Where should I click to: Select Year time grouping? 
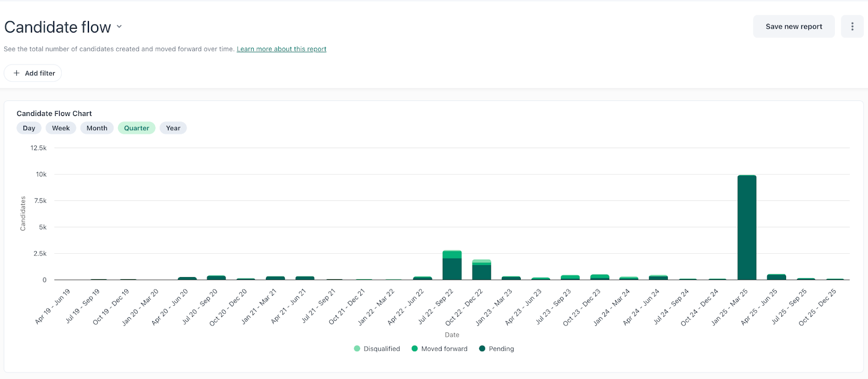pyautogui.click(x=173, y=128)
